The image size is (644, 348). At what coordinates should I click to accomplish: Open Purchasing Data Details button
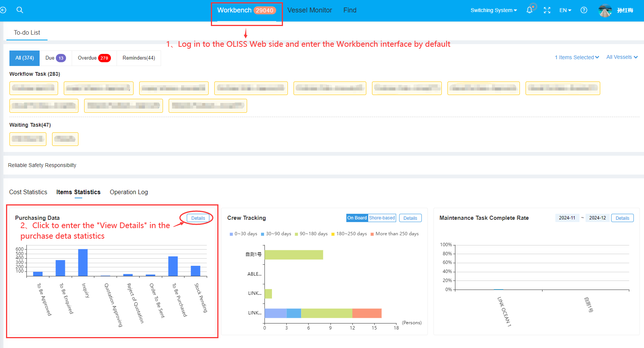click(198, 218)
